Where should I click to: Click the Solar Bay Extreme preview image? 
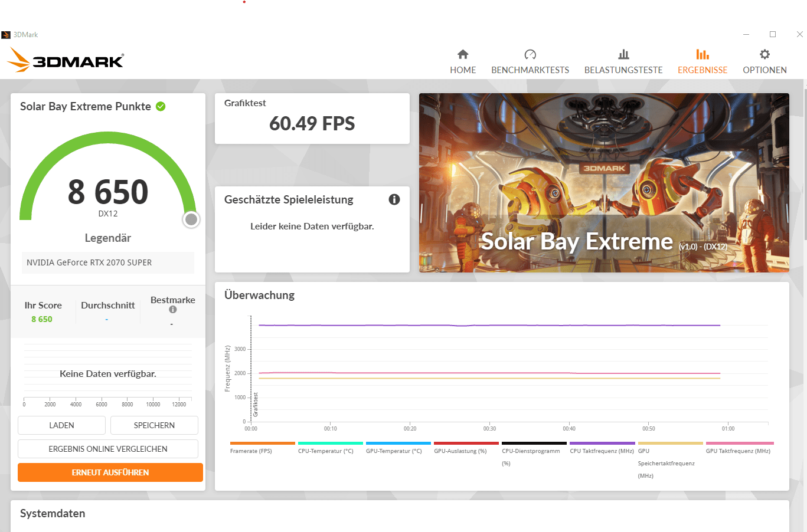click(604, 183)
